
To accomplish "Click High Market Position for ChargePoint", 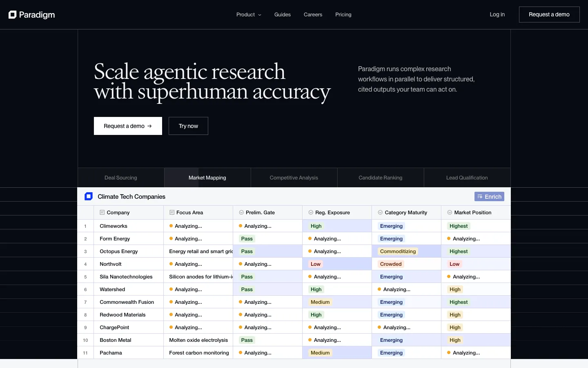I will (455, 328).
